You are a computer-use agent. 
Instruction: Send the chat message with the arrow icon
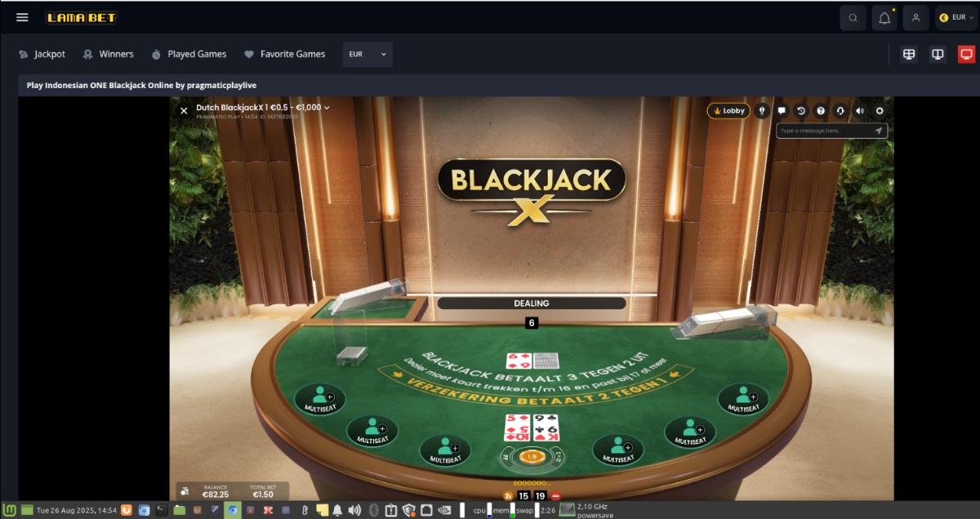879,131
